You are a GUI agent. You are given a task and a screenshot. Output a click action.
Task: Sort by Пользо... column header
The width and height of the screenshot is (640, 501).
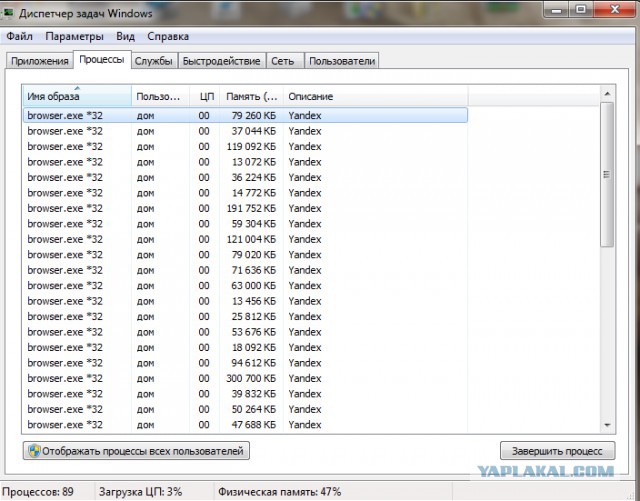160,96
